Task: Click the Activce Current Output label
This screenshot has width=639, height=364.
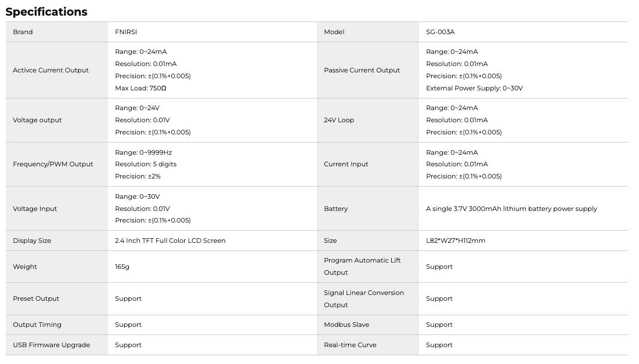Action: [50, 70]
